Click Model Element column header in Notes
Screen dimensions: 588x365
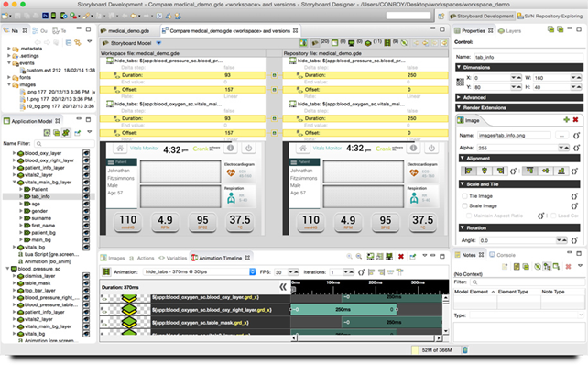pos(474,292)
